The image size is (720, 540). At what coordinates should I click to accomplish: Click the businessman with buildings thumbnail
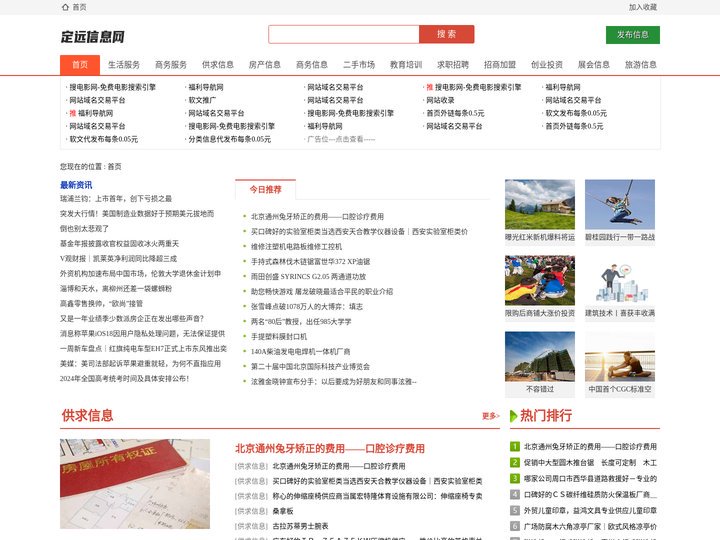(x=620, y=281)
